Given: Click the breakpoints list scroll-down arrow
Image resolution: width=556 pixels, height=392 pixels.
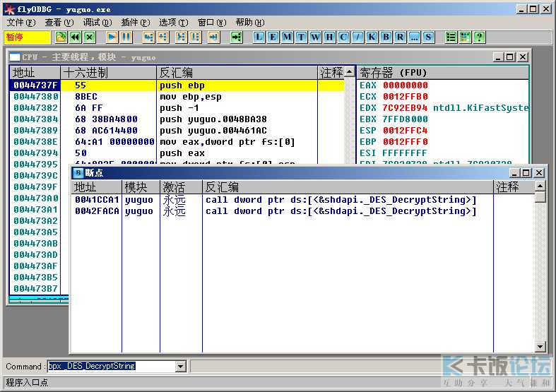Looking at the screenshot, I should click(540, 346).
